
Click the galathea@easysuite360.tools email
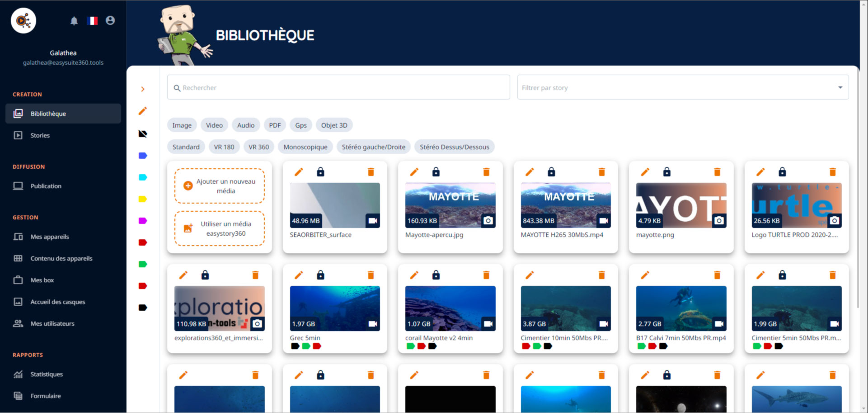[x=63, y=63]
